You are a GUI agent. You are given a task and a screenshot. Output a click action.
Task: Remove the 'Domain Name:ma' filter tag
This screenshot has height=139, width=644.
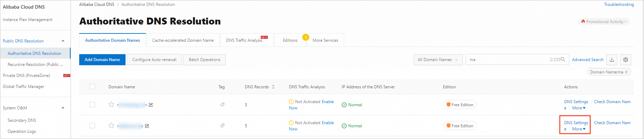click(626, 72)
